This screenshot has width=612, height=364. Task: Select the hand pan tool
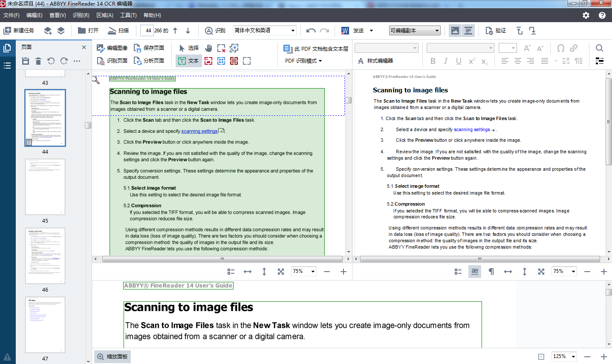[x=208, y=48]
